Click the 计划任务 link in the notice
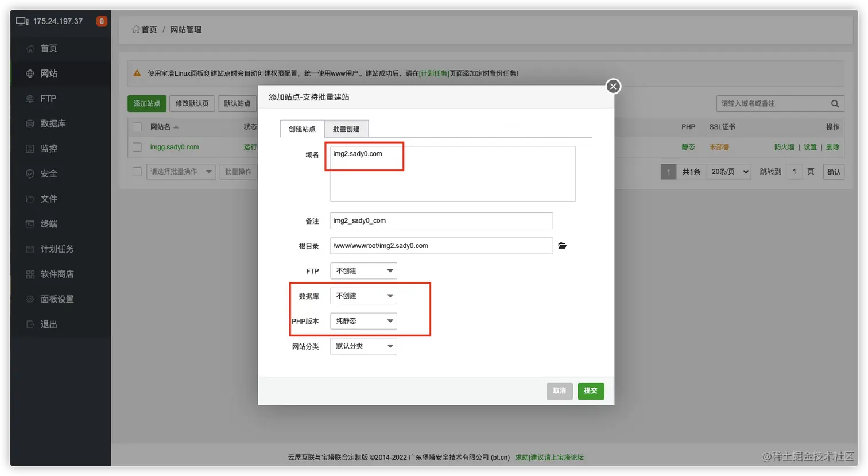The image size is (868, 476). click(435, 73)
